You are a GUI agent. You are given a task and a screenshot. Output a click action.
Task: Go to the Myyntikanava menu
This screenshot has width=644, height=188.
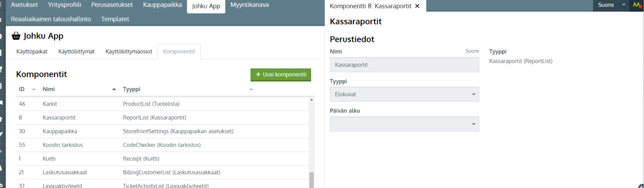coord(250,5)
